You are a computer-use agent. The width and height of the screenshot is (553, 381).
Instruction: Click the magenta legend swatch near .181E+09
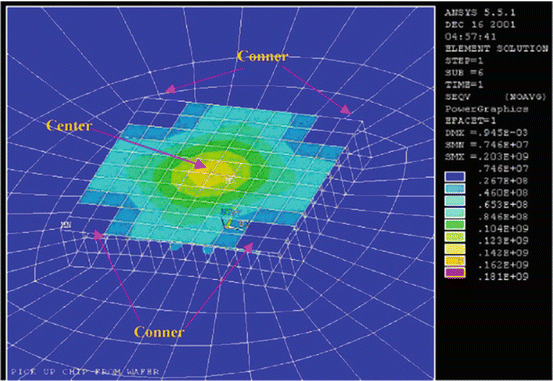455,273
